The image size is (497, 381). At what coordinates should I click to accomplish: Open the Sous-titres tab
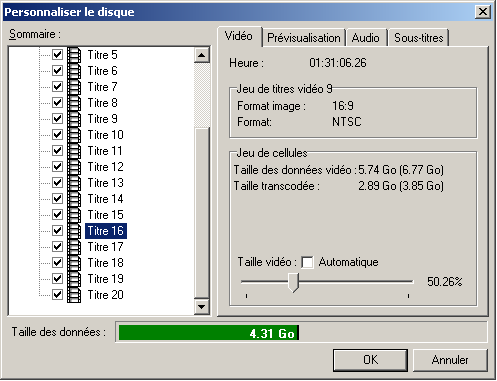click(x=419, y=38)
